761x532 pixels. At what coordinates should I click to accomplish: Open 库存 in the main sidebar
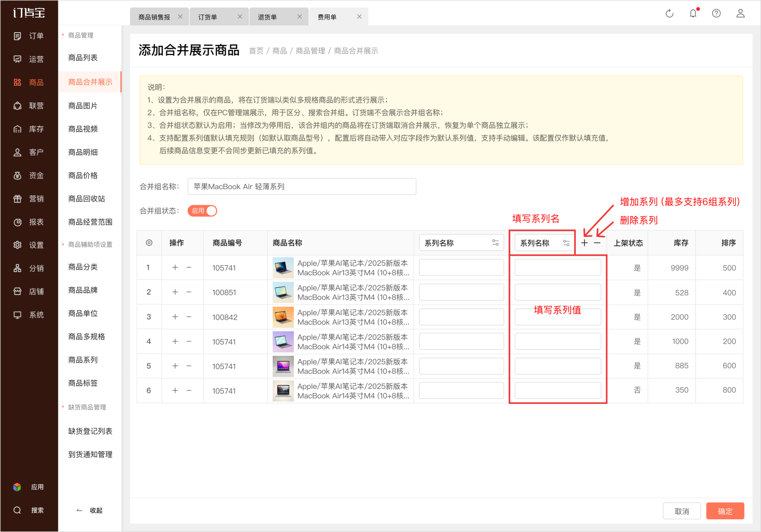[x=29, y=129]
